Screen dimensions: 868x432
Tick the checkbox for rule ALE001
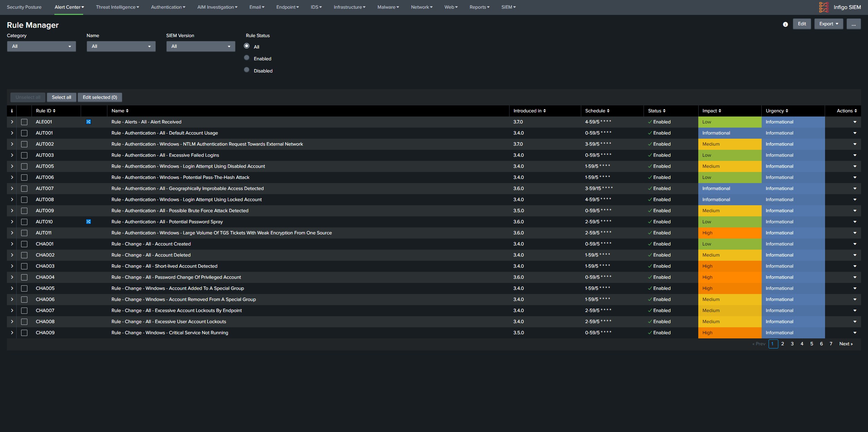coord(24,122)
